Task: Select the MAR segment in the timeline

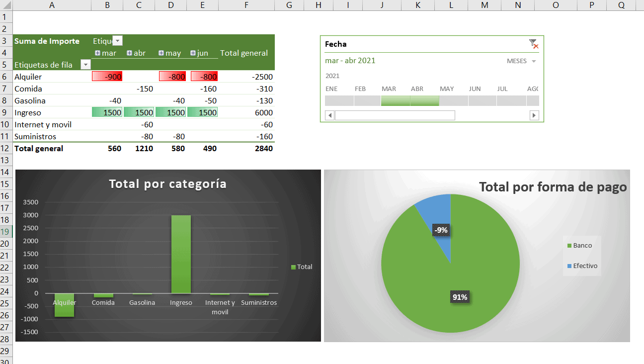Action: [x=396, y=100]
